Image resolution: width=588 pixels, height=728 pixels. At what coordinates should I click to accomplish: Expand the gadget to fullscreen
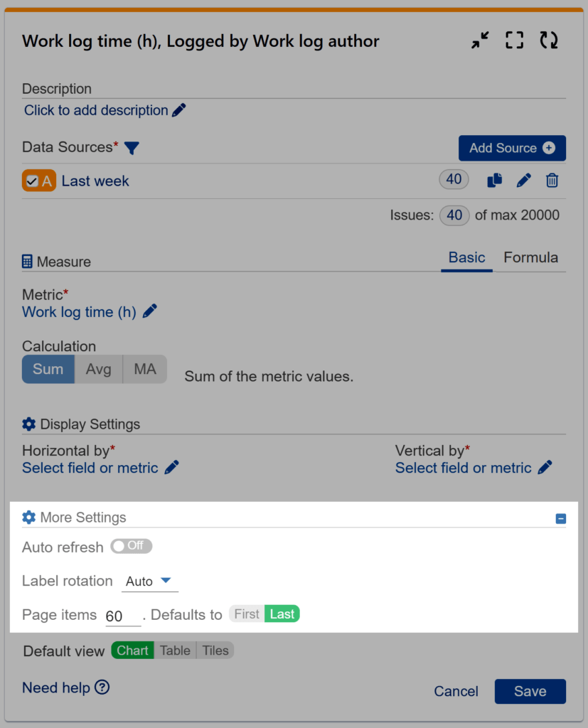pyautogui.click(x=514, y=40)
